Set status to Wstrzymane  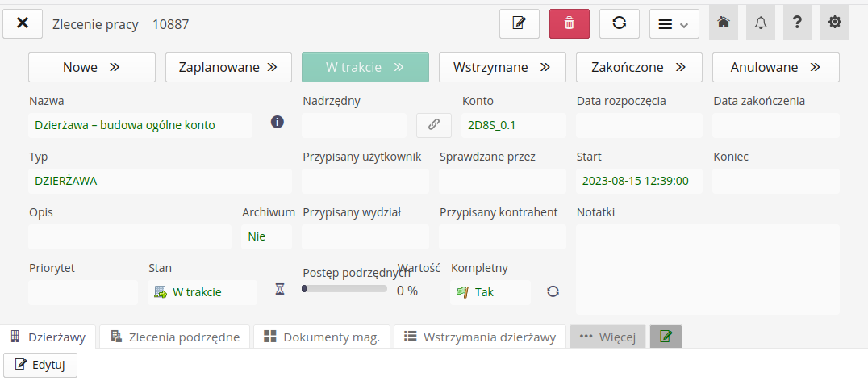click(503, 68)
